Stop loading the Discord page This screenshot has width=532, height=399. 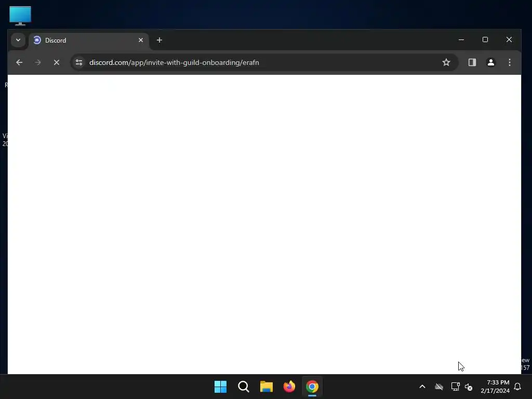coord(57,62)
